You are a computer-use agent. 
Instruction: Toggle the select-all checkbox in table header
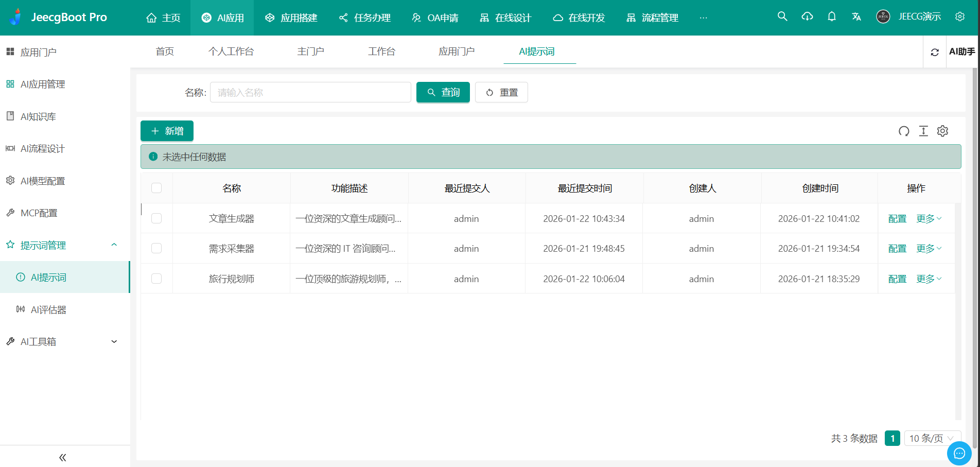point(156,188)
